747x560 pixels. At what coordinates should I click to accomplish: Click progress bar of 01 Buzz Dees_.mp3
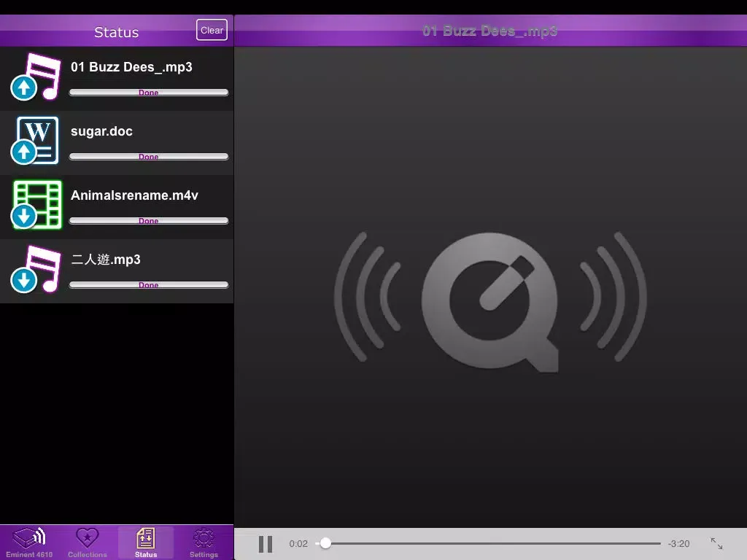pos(149,93)
